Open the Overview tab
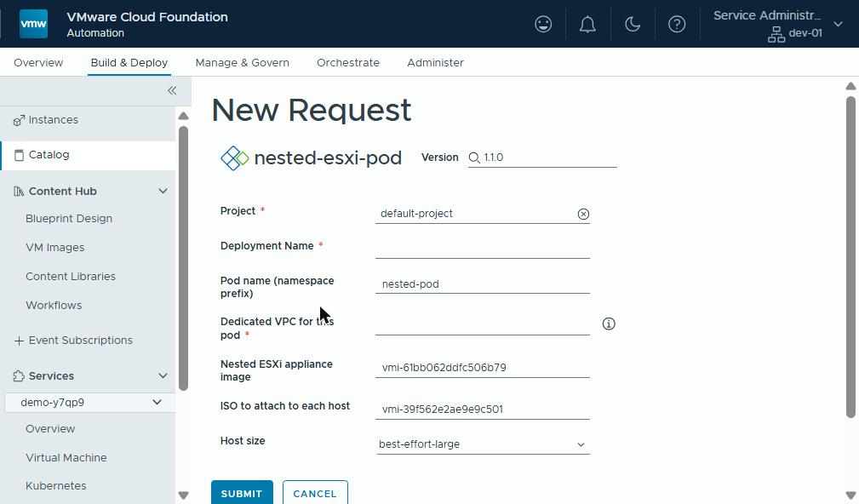The height and width of the screenshot is (504, 859). tap(38, 62)
